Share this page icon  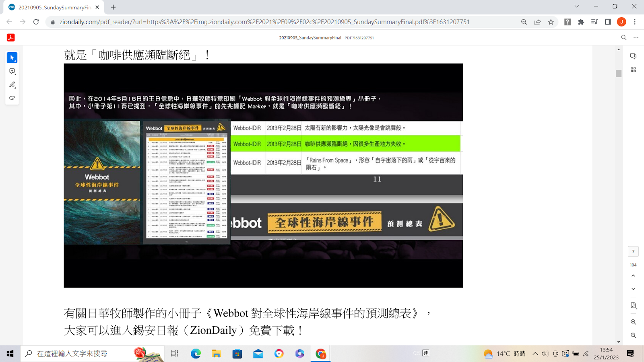537,22
